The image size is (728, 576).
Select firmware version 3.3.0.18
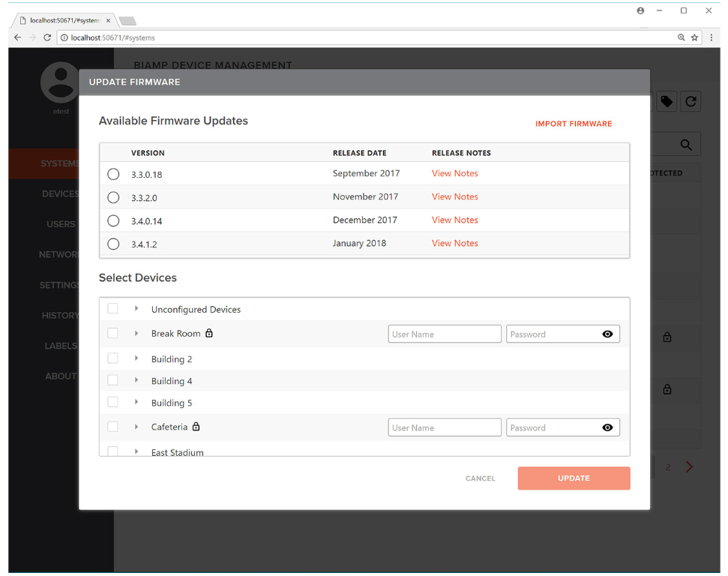click(x=113, y=174)
